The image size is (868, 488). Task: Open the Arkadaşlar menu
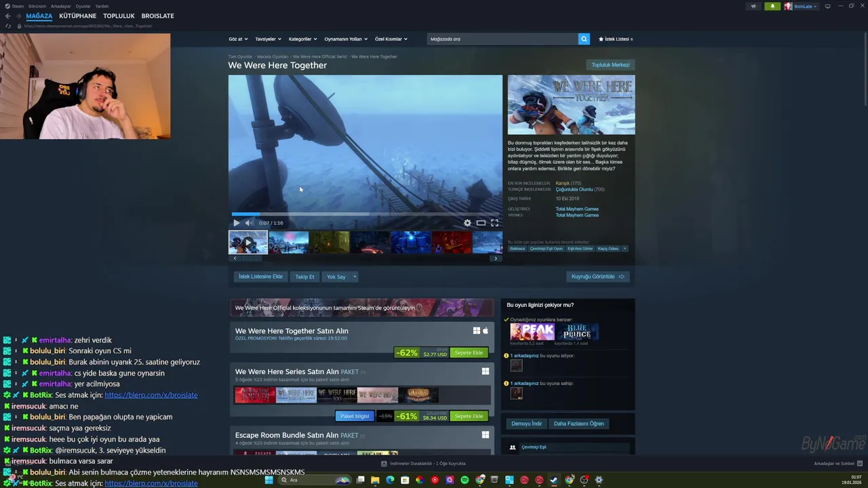tap(61, 6)
